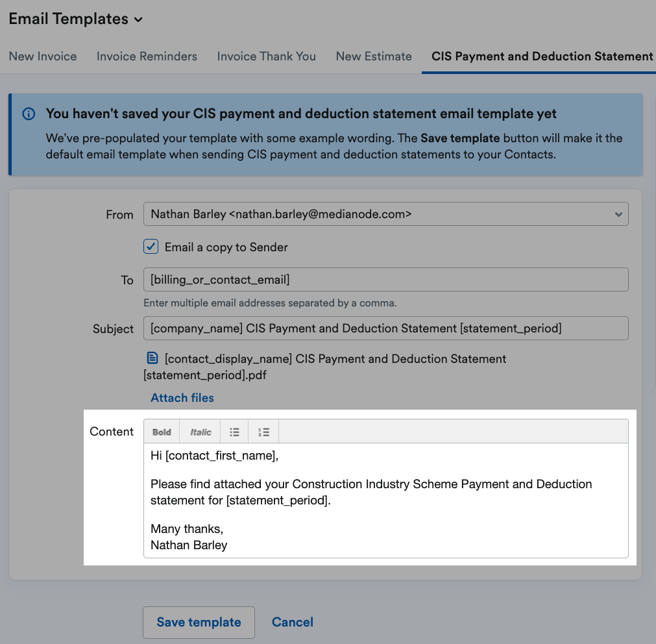
Task: Go to the Invoice Thank You tab
Action: click(266, 56)
